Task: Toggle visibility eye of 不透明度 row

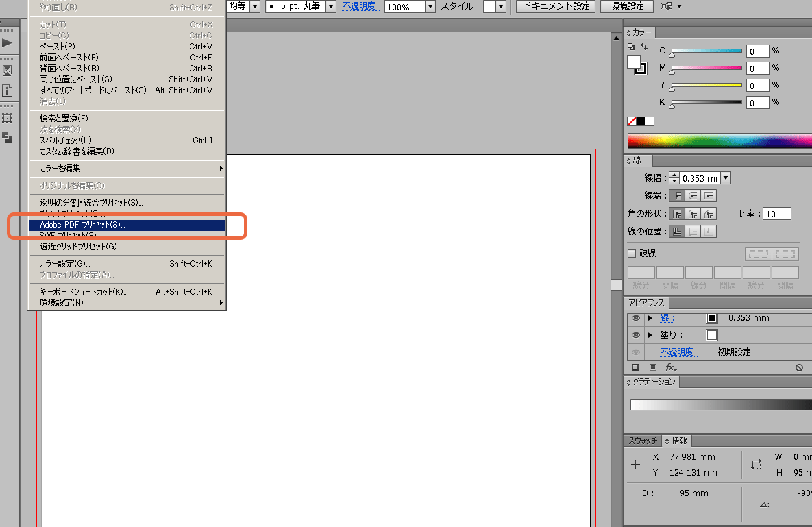Action: [636, 352]
